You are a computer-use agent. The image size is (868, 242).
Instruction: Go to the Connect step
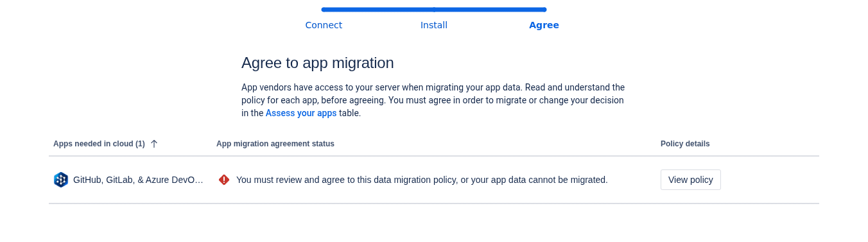tap(324, 25)
